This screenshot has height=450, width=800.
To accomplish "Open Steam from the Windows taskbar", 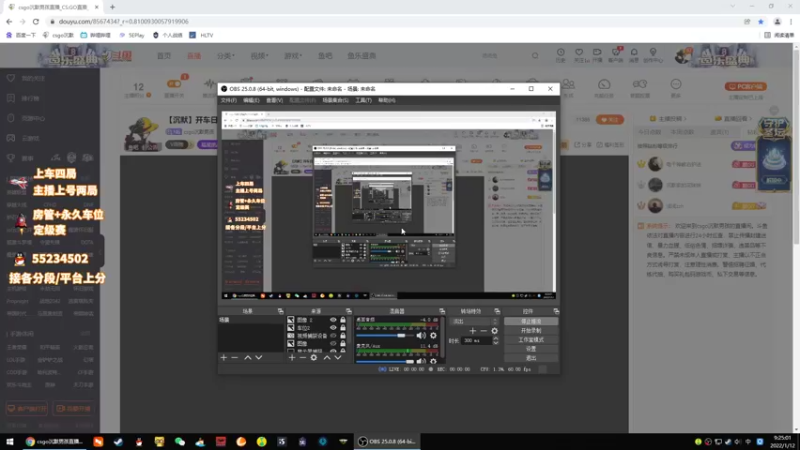I will (118, 441).
